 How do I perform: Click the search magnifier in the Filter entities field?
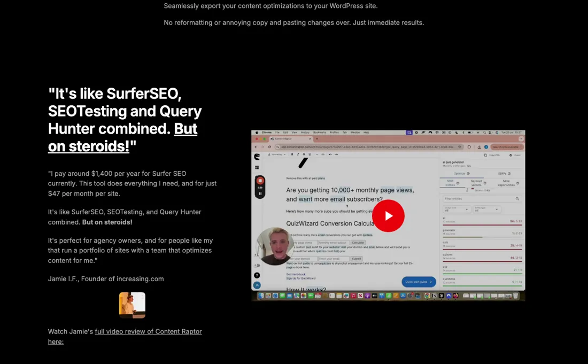pos(517,199)
